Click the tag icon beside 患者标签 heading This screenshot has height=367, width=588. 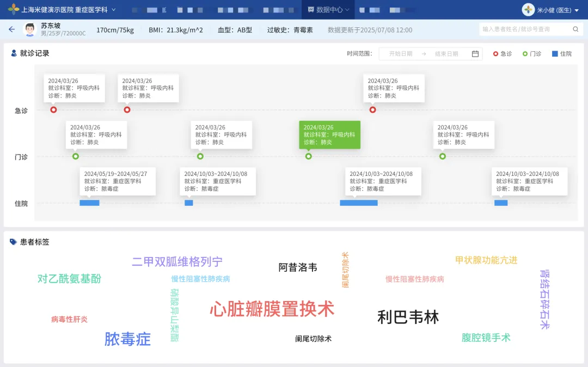tap(14, 242)
